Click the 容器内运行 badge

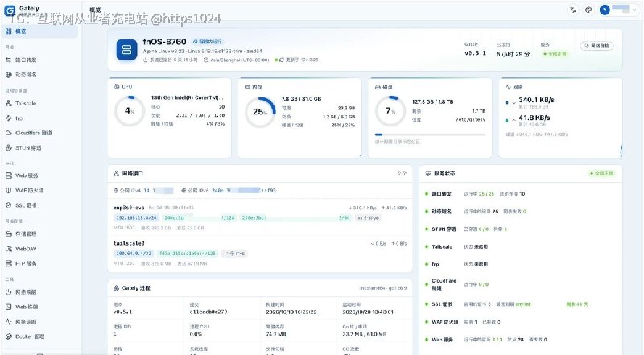(208, 42)
